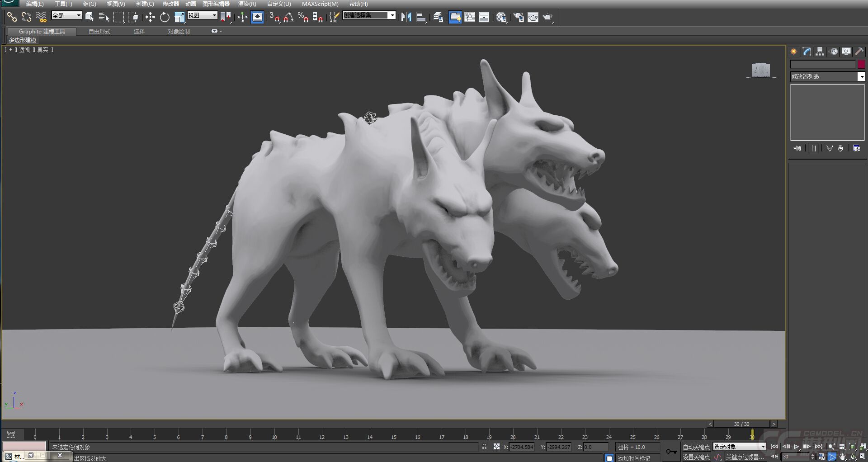Toggle Window/Crossing selection mode
This screenshot has width=868, height=462.
(133, 17)
